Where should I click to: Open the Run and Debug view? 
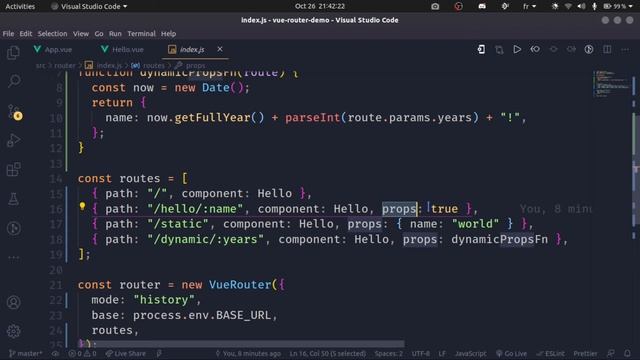point(13,140)
